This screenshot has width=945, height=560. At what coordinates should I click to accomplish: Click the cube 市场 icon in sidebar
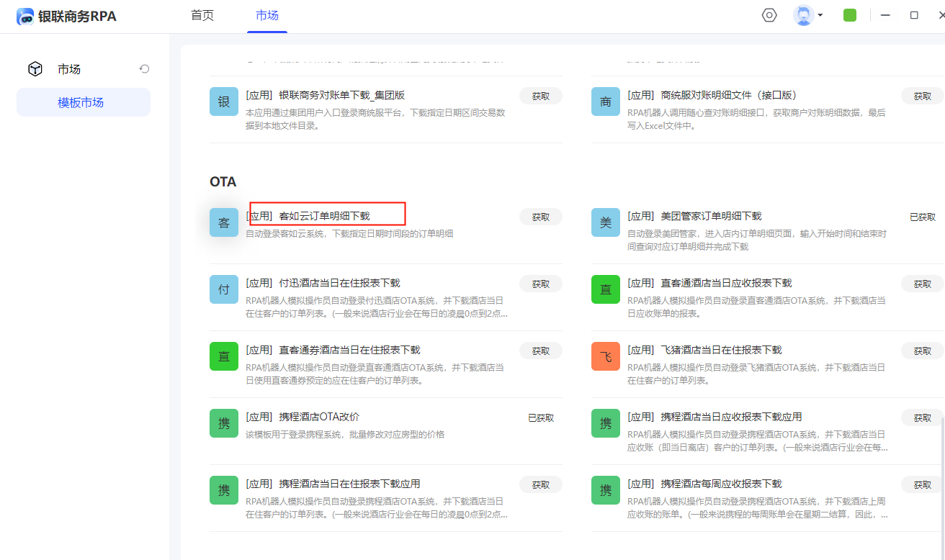pos(35,69)
